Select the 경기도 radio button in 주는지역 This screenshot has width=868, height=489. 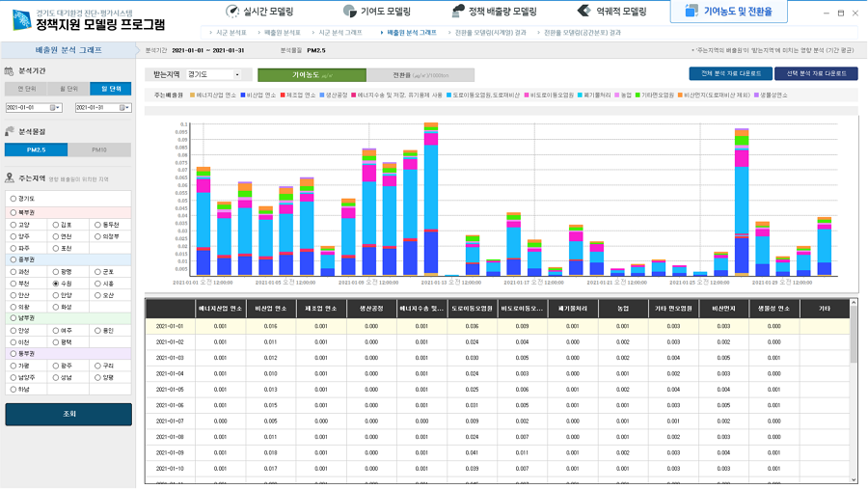pyautogui.click(x=14, y=198)
